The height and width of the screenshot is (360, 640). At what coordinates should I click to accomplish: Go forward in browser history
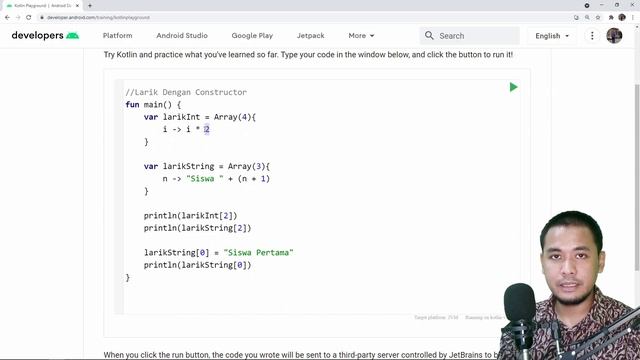point(18,17)
